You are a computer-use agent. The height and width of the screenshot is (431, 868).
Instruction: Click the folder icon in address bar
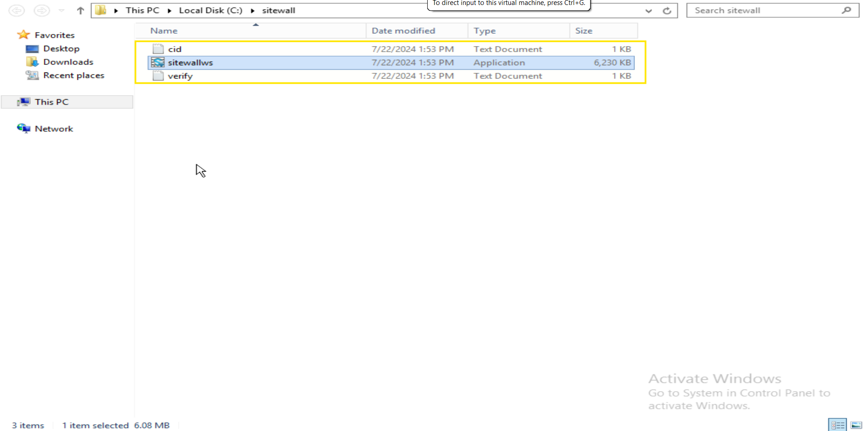[100, 10]
